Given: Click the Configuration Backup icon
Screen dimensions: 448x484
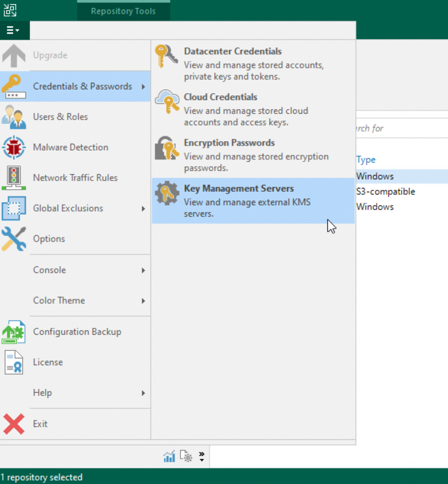Looking at the screenshot, I should pyautogui.click(x=14, y=332).
